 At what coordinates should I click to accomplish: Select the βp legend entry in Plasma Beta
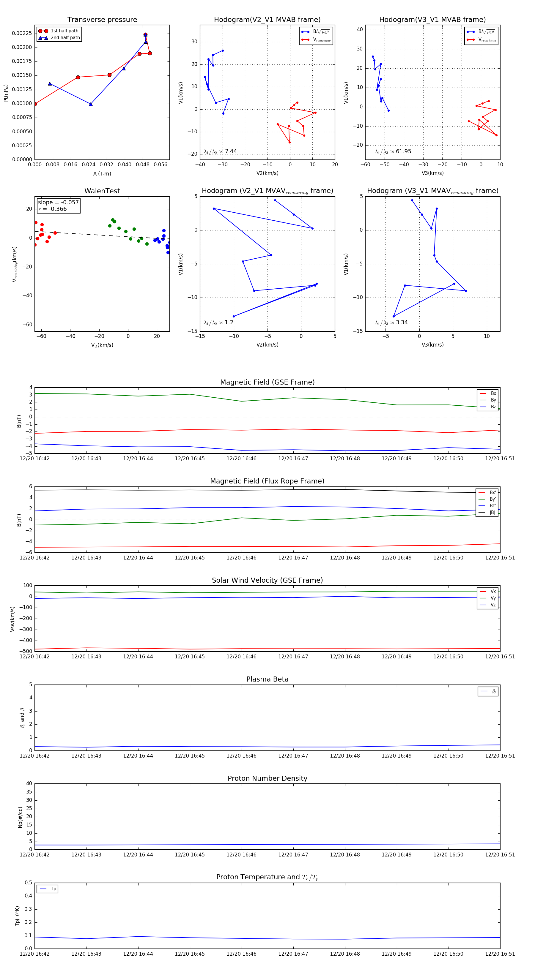pyautogui.click(x=489, y=691)
